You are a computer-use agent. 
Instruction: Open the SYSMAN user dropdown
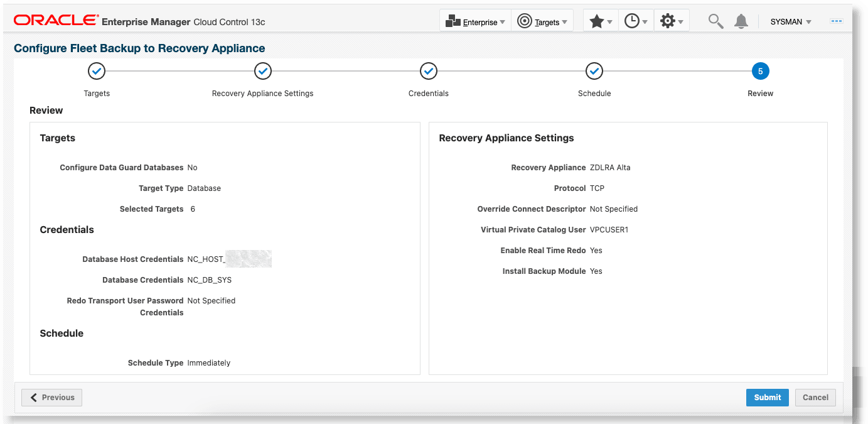790,21
